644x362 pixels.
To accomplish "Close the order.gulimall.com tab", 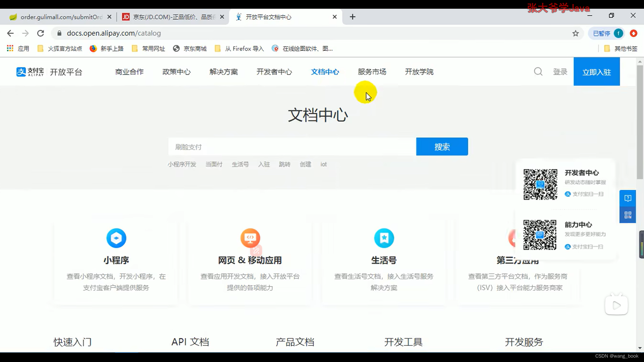I will pyautogui.click(x=109, y=17).
